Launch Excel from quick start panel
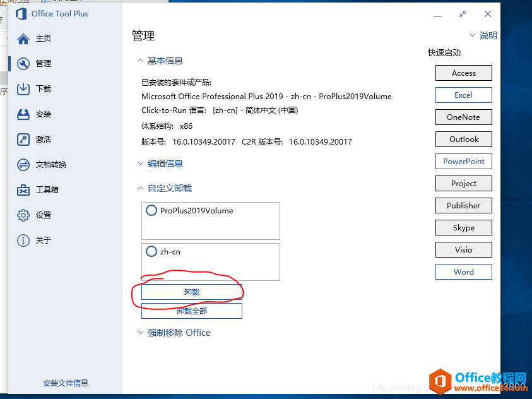The width and height of the screenshot is (532, 399). tap(463, 95)
